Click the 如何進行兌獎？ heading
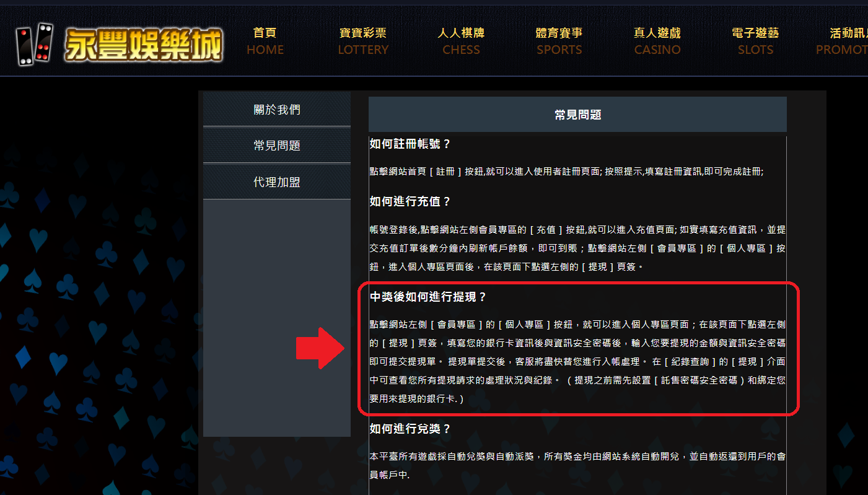Image resolution: width=868 pixels, height=495 pixels. pos(410,429)
